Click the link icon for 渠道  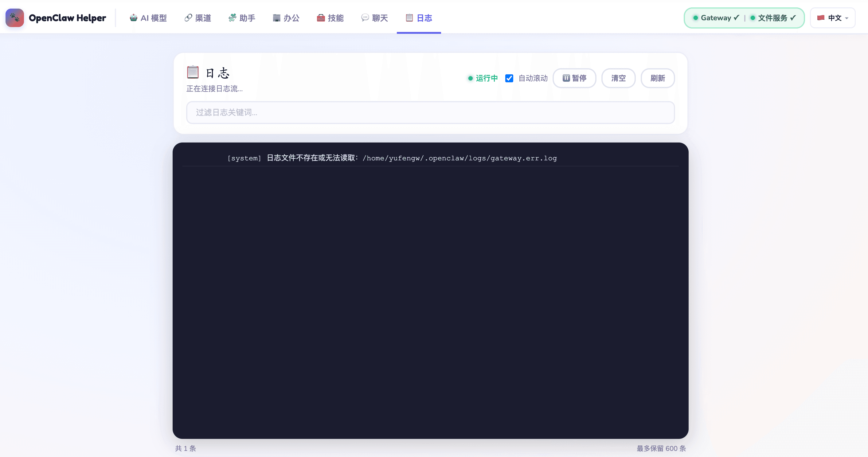(188, 18)
